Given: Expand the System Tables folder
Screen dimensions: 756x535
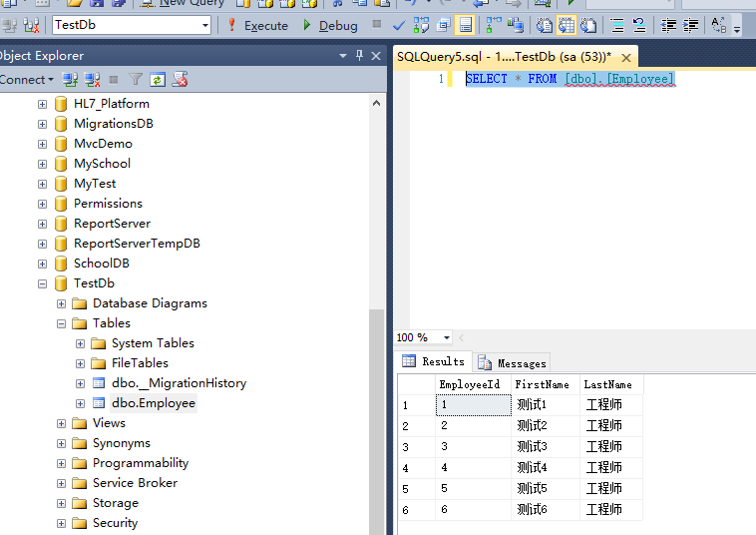Looking at the screenshot, I should pyautogui.click(x=80, y=343).
